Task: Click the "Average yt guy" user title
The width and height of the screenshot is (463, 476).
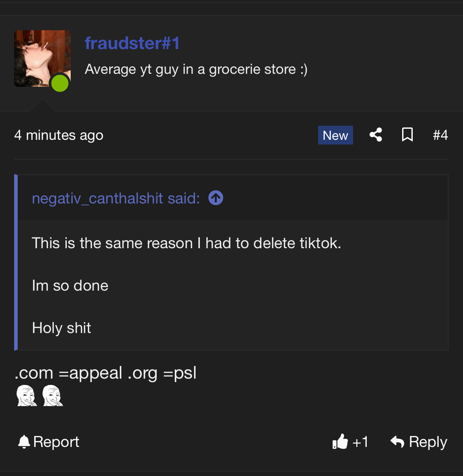Action: (196, 70)
